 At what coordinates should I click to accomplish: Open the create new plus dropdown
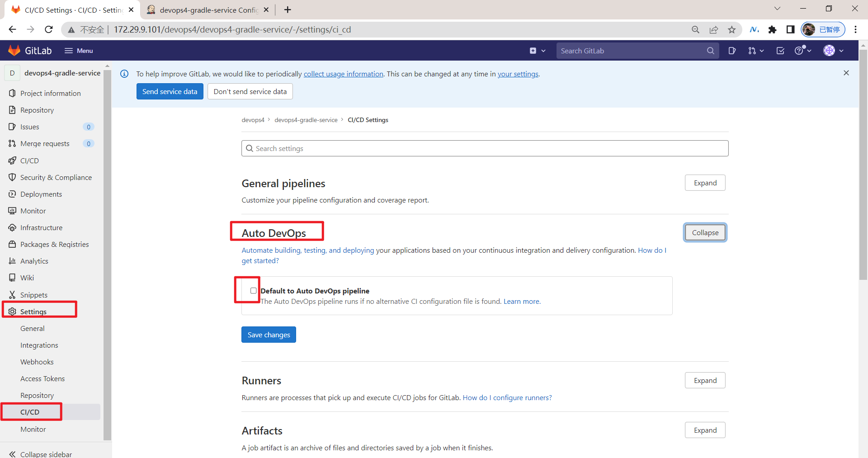pyautogui.click(x=538, y=51)
